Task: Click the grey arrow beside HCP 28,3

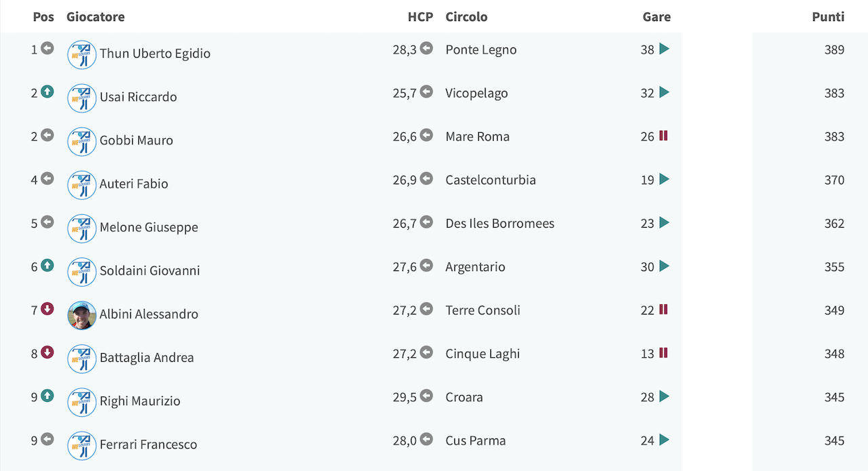Action: (426, 48)
